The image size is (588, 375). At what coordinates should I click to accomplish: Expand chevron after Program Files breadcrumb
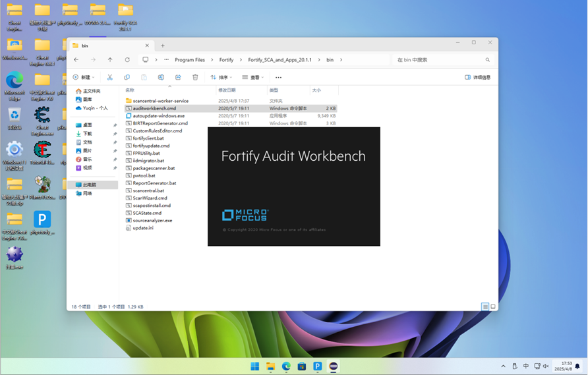click(212, 59)
